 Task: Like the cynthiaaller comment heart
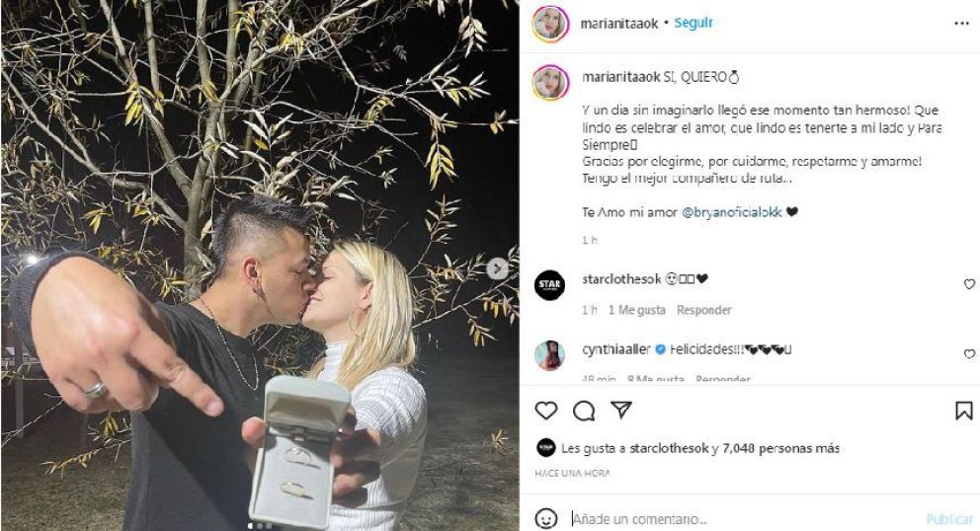pos(969,354)
